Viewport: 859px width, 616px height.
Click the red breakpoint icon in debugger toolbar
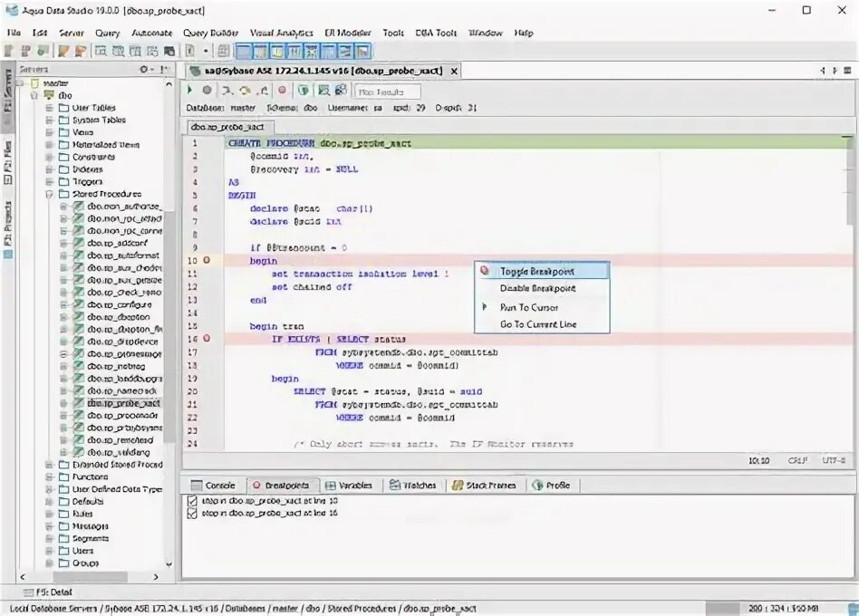click(x=282, y=91)
